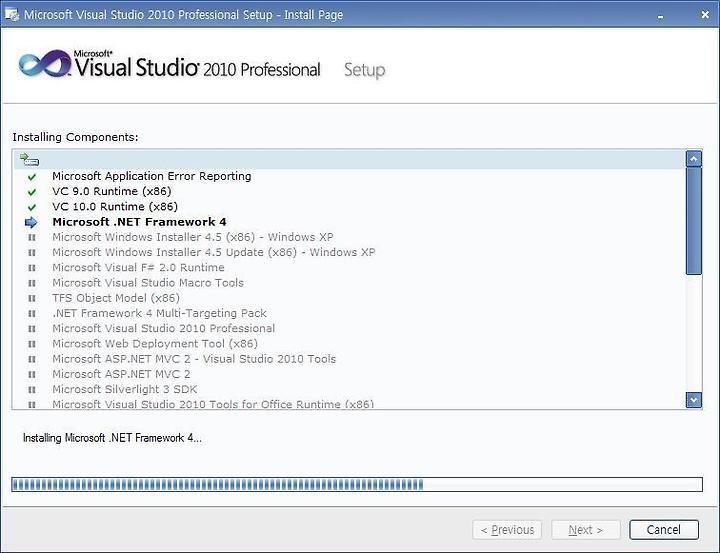720x553 pixels.
Task: Click the Cancel button
Action: 664,530
